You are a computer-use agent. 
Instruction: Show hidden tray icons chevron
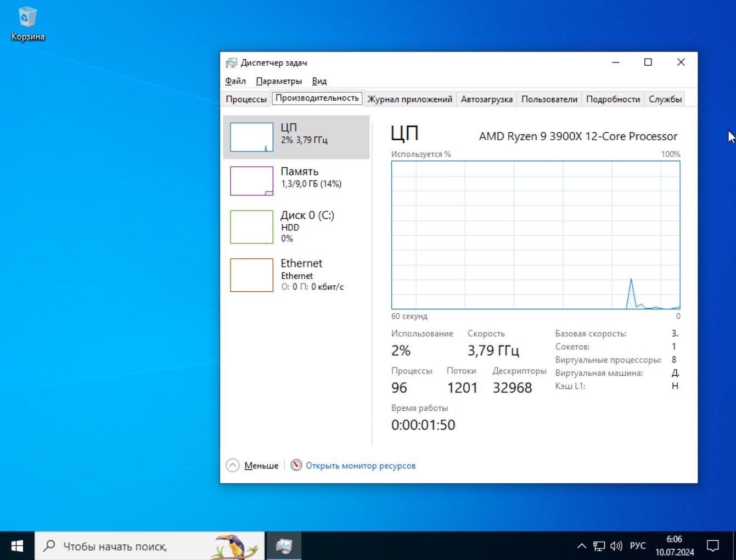tap(582, 546)
